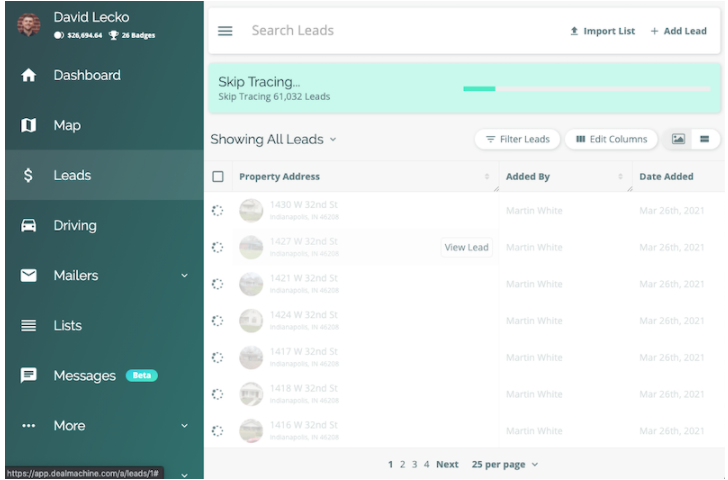Click the Beta badge next to Messages

(x=142, y=376)
